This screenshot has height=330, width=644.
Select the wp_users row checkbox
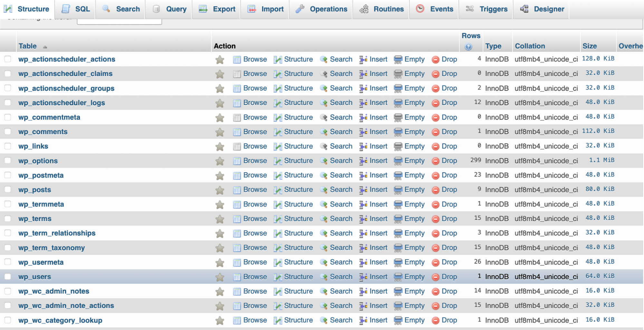(x=8, y=277)
